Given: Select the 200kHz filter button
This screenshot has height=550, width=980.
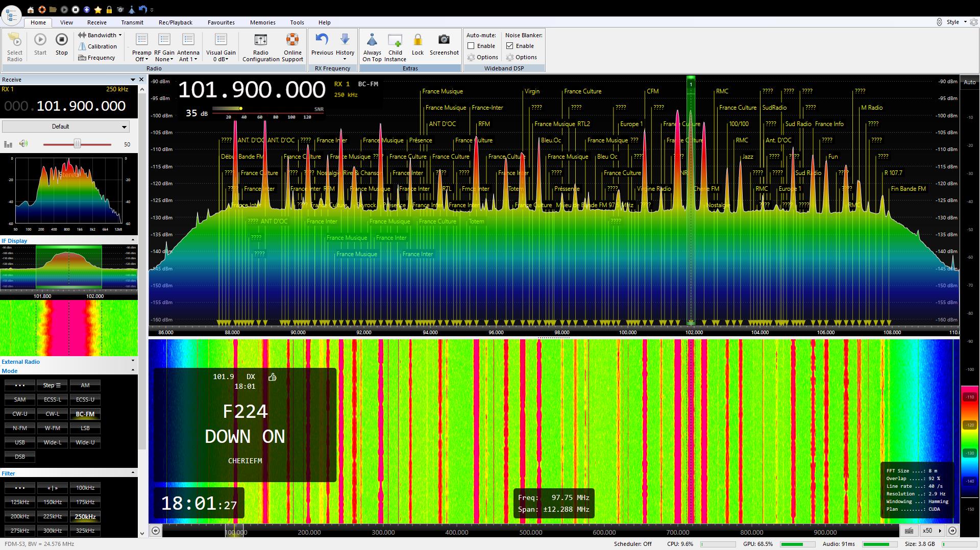Looking at the screenshot, I should coord(20,516).
